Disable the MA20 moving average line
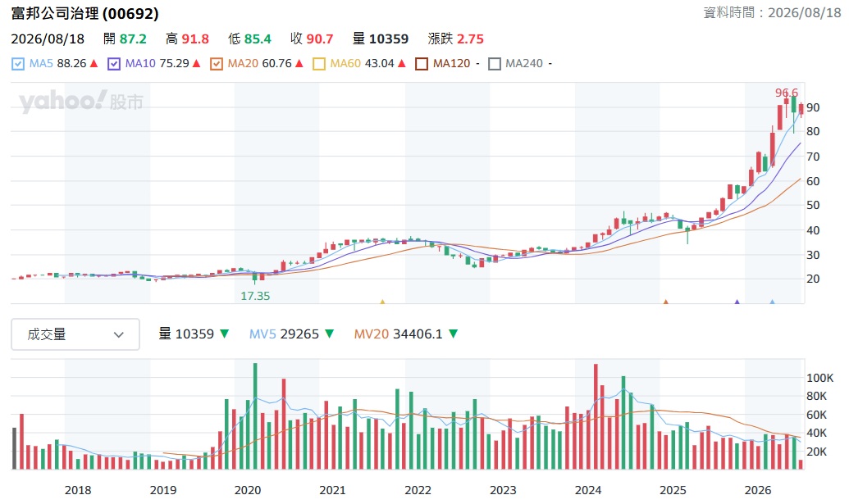This screenshot has width=849, height=504. pyautogui.click(x=216, y=64)
